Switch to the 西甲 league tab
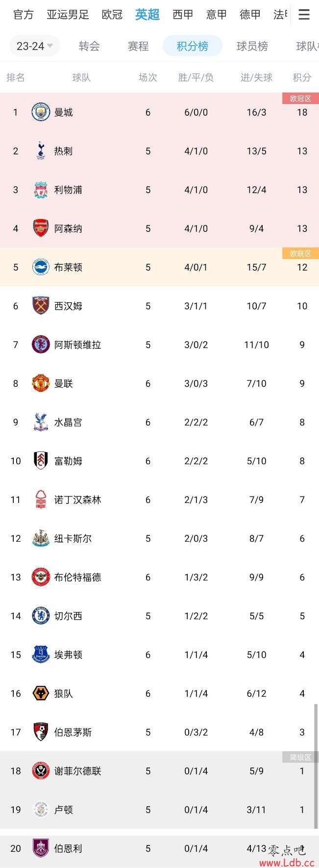This screenshot has width=319, height=868. pyautogui.click(x=183, y=15)
